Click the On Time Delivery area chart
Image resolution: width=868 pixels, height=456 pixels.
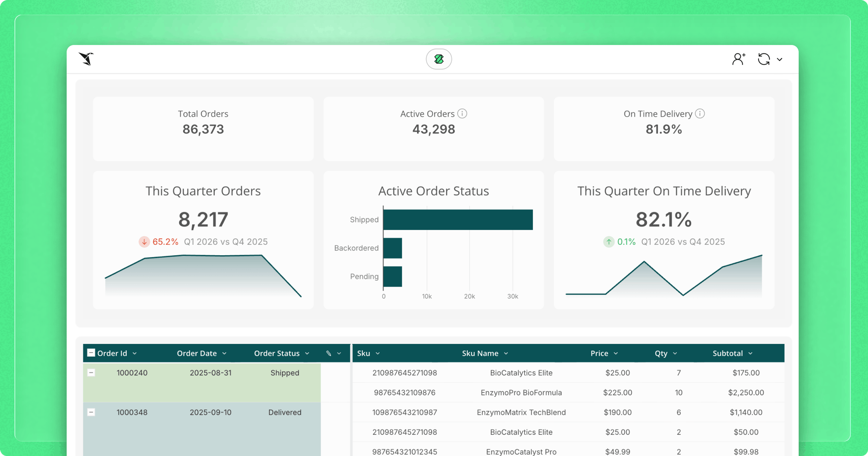pos(664,276)
